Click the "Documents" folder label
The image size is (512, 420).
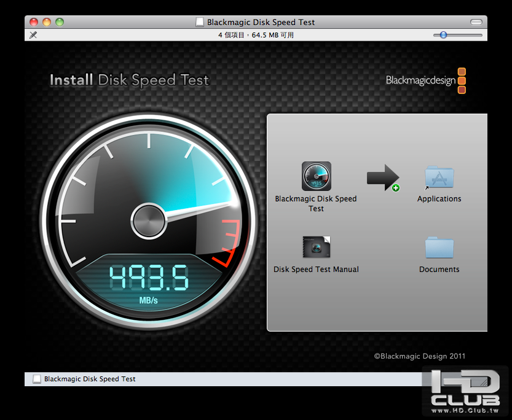coord(439,270)
